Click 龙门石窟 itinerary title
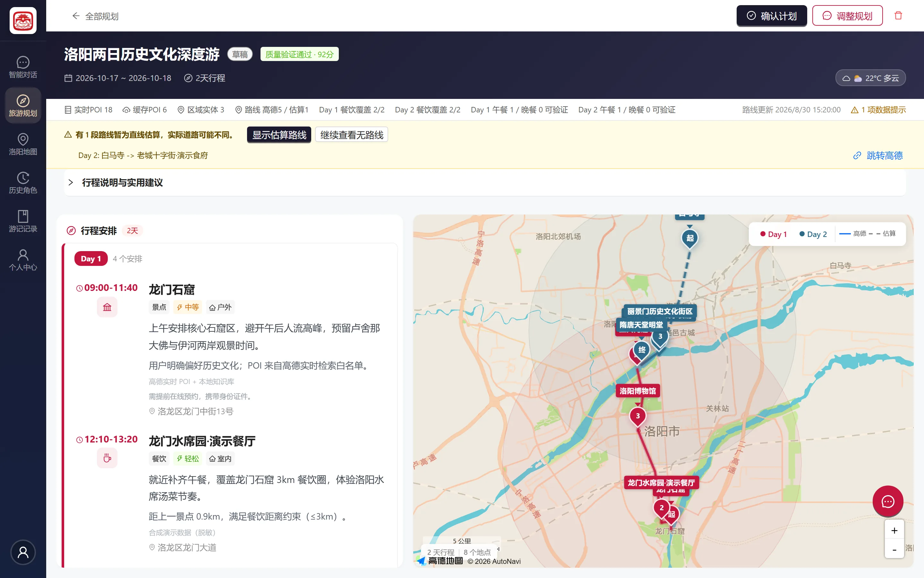This screenshot has height=578, width=924. pos(171,289)
